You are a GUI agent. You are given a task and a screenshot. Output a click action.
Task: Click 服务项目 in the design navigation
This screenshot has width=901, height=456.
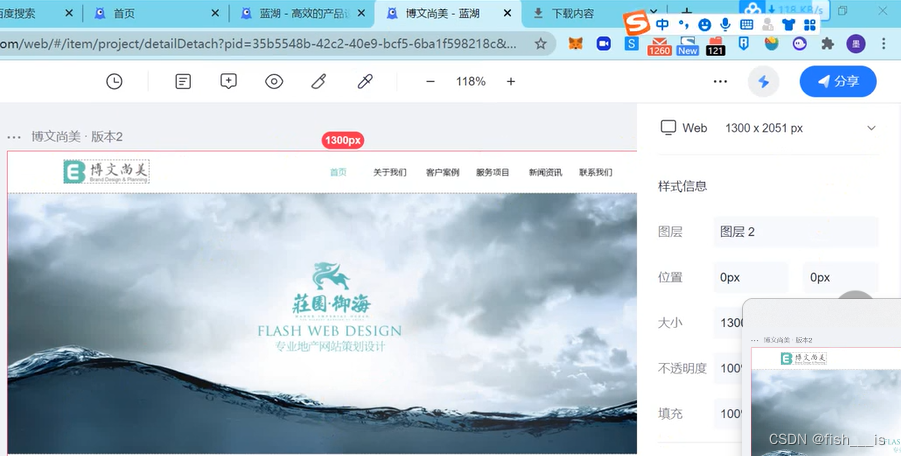pyautogui.click(x=492, y=172)
